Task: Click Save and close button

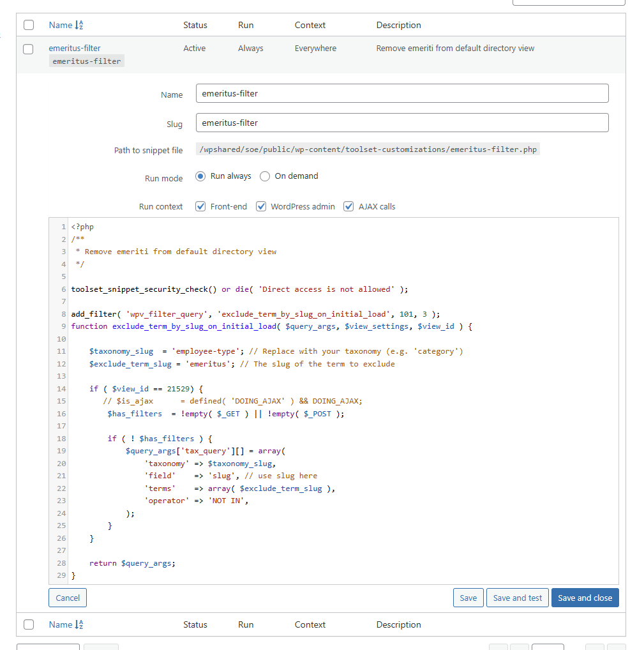Action: click(x=585, y=598)
